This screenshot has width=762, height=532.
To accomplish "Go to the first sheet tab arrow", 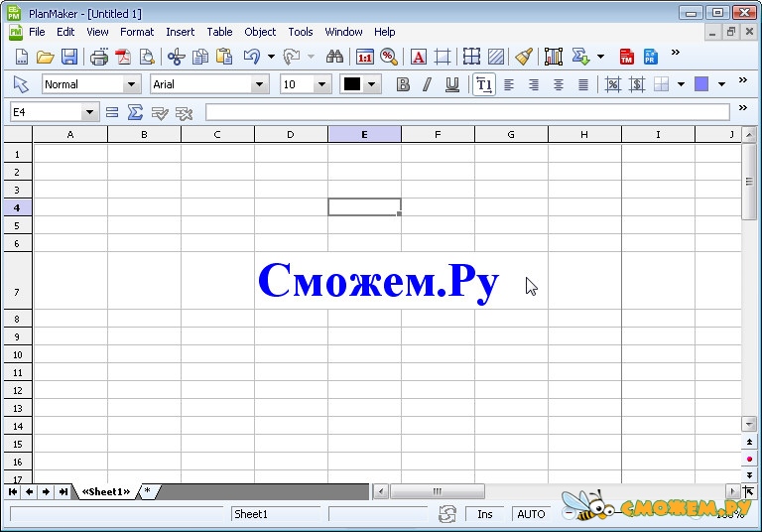I will coord(13,492).
